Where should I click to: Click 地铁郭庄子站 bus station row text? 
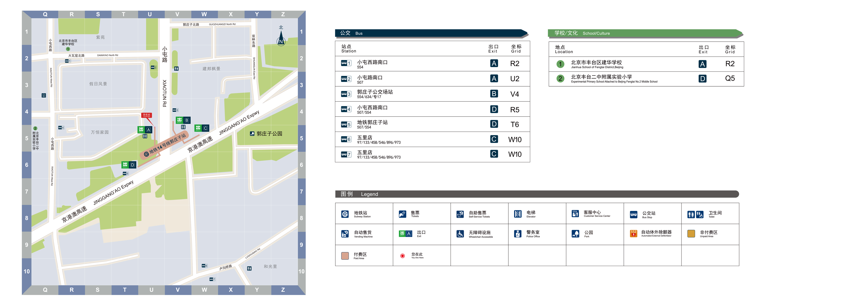tap(372, 122)
